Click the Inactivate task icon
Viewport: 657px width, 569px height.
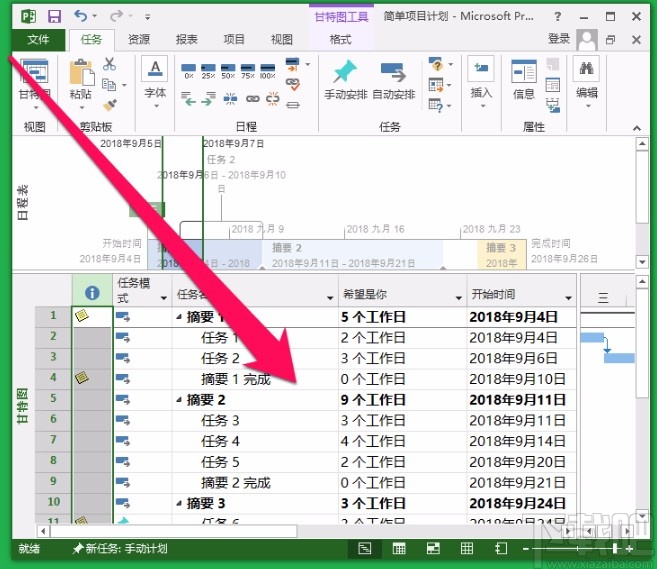(292, 105)
